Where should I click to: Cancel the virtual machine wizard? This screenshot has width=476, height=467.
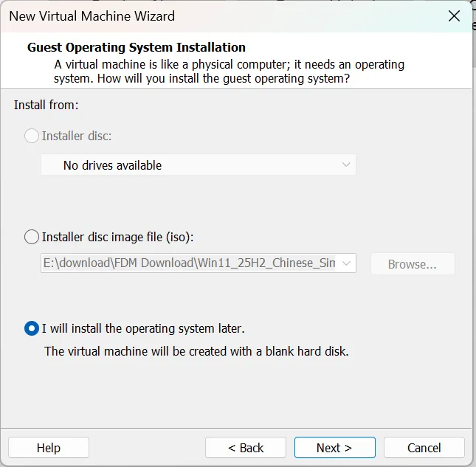click(424, 448)
